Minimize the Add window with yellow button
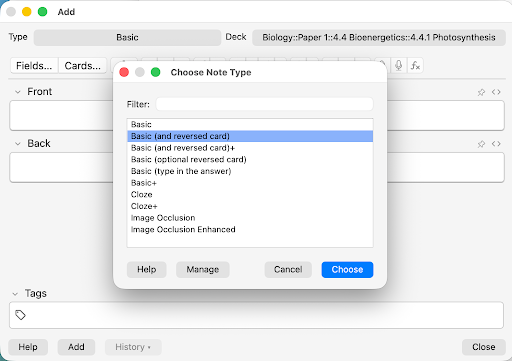Viewport: 512px width, 361px height. (27, 12)
